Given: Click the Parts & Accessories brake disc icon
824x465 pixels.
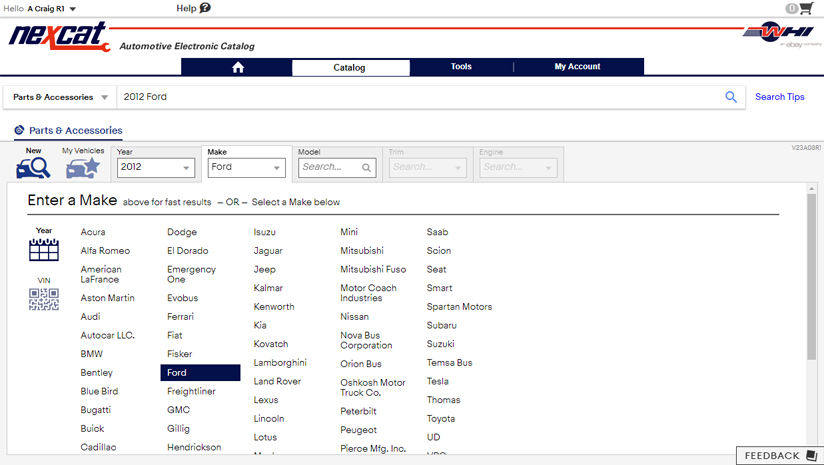Looking at the screenshot, I should coord(19,130).
